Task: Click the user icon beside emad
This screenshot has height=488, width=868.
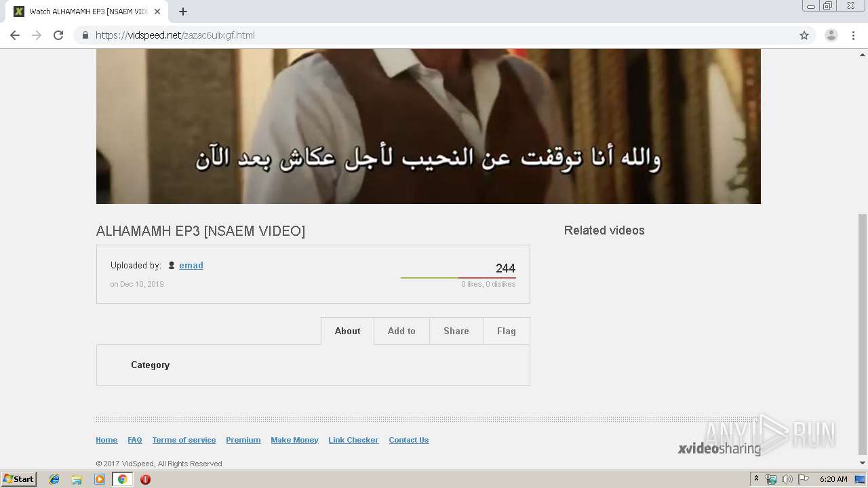Action: (x=172, y=266)
